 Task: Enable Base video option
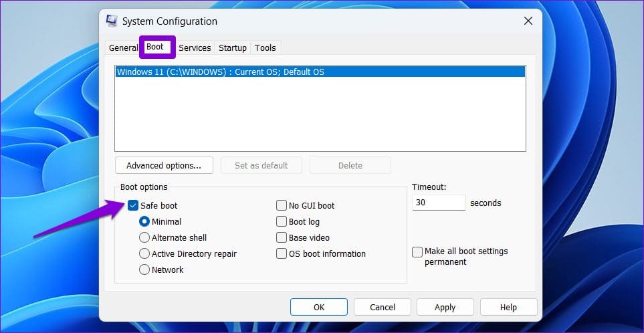pos(282,237)
